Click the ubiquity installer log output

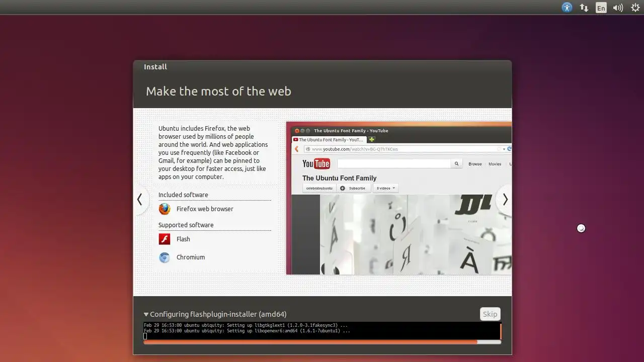(321, 330)
